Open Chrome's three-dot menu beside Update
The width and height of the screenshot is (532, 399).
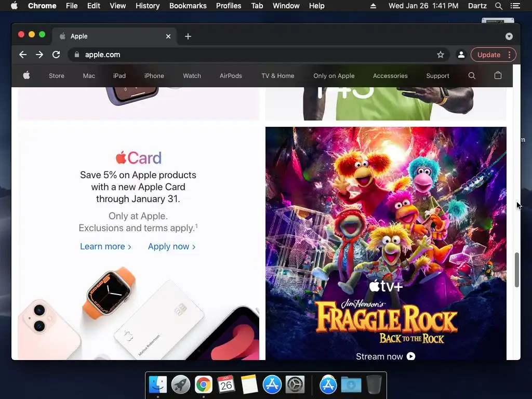(509, 55)
